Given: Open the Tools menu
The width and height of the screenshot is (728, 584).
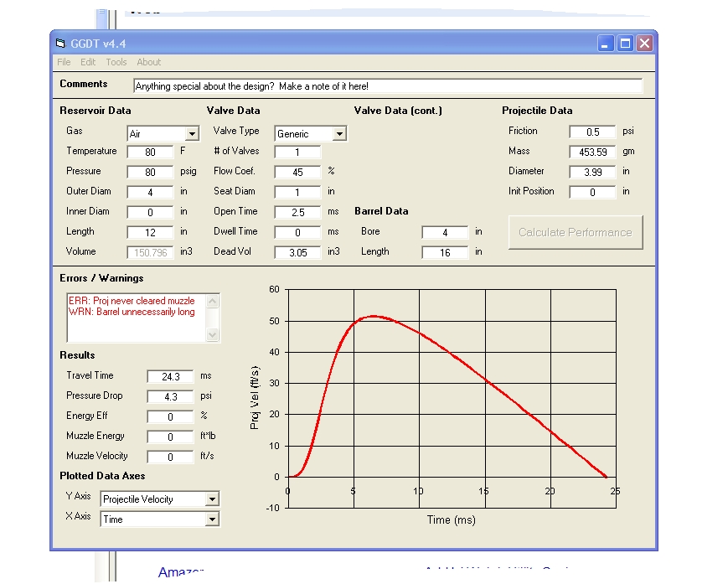Looking at the screenshot, I should (x=116, y=62).
